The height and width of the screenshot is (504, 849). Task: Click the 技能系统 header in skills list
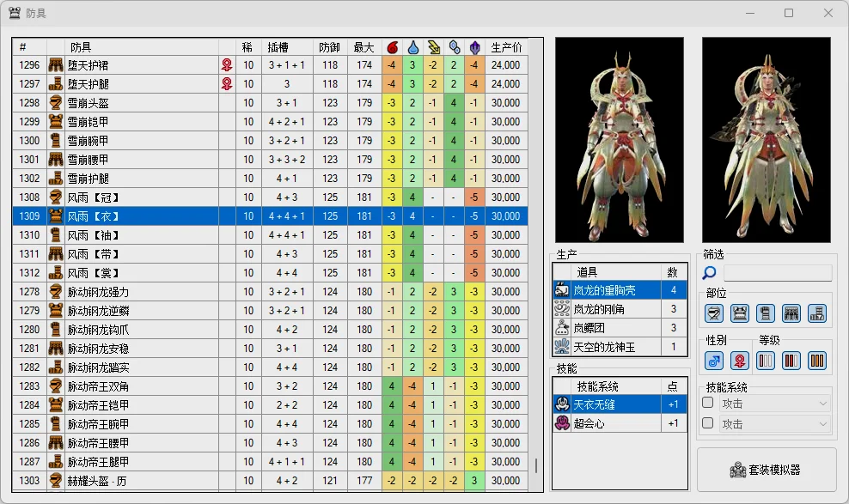click(616, 386)
